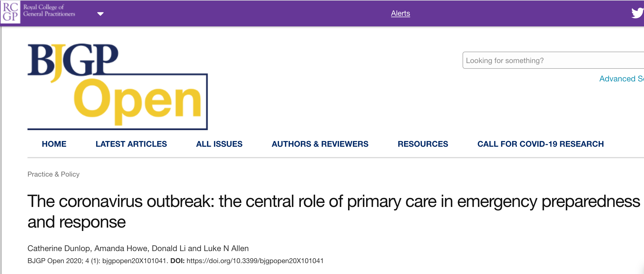Go to the HOME menu item

click(54, 144)
